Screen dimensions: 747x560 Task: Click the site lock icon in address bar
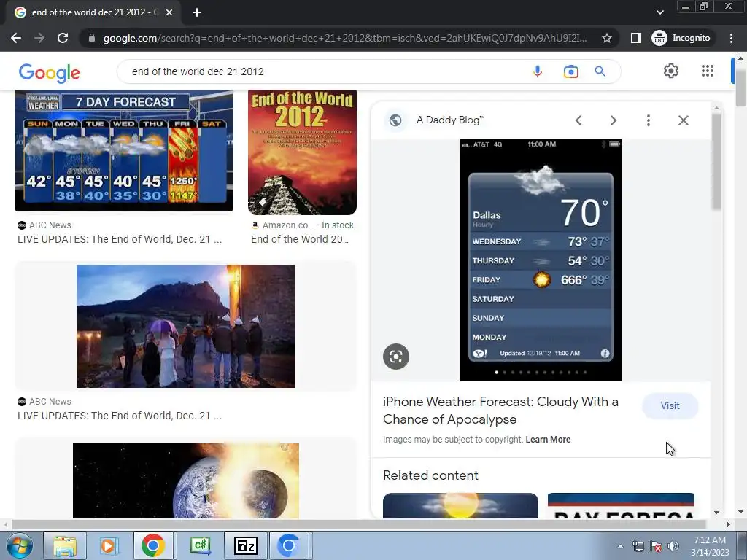[x=92, y=38]
